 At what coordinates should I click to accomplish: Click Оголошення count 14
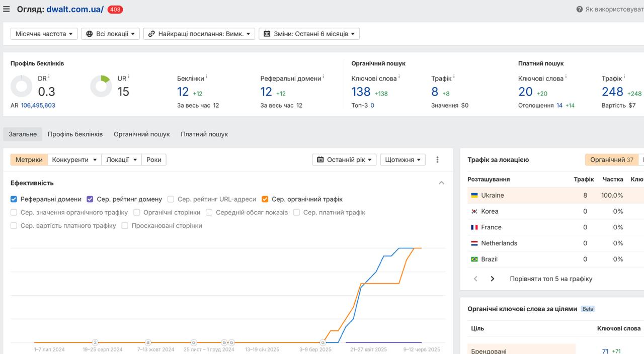pos(559,106)
